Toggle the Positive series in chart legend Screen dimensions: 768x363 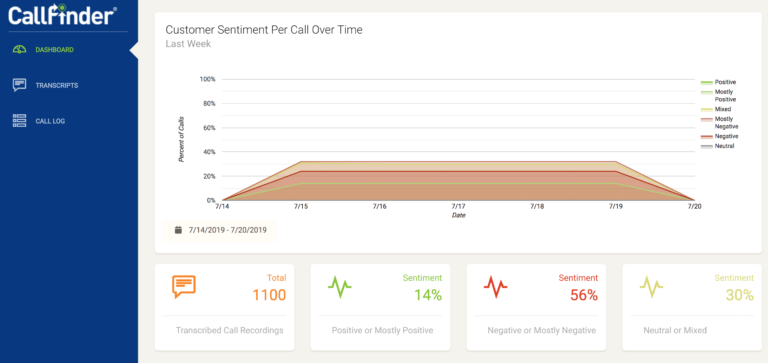pos(718,82)
